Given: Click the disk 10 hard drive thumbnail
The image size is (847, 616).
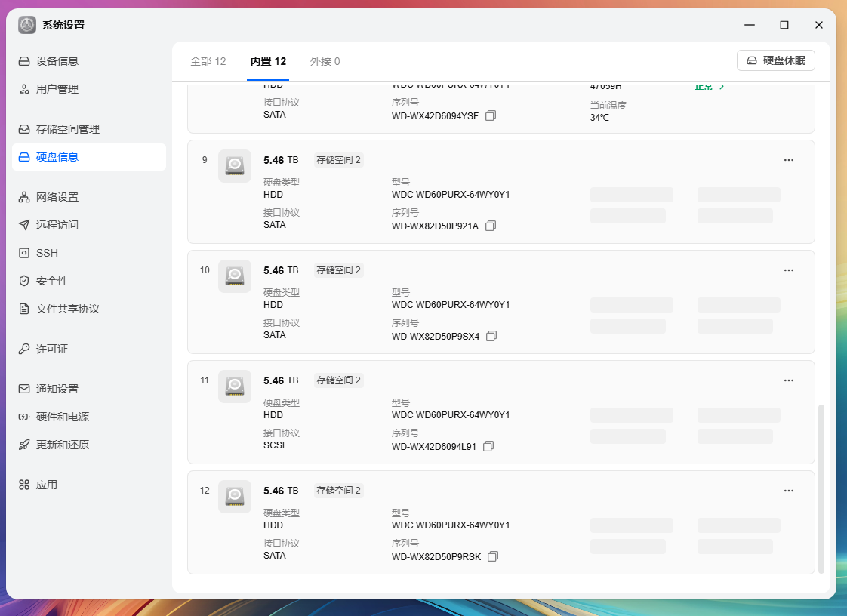Looking at the screenshot, I should (x=235, y=276).
